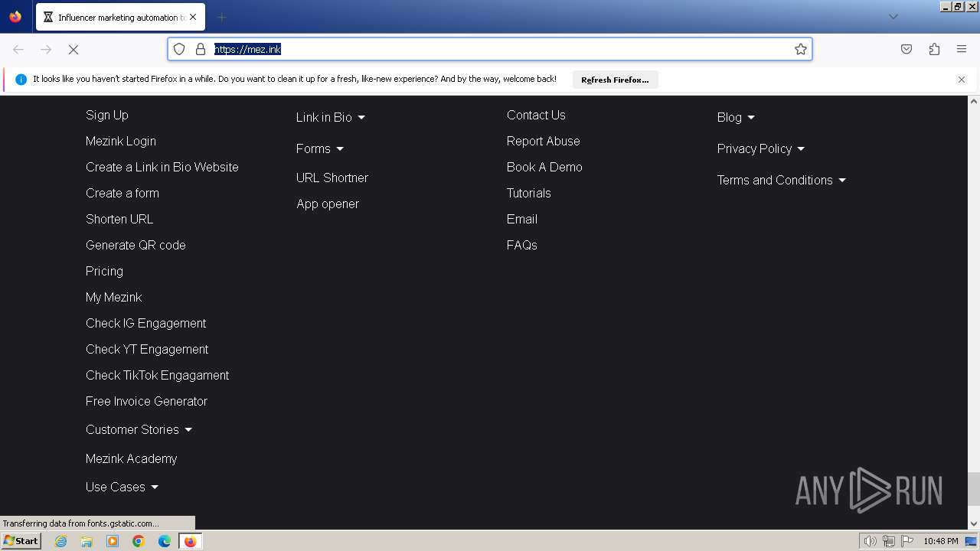Open the My Mezink link

(x=113, y=297)
